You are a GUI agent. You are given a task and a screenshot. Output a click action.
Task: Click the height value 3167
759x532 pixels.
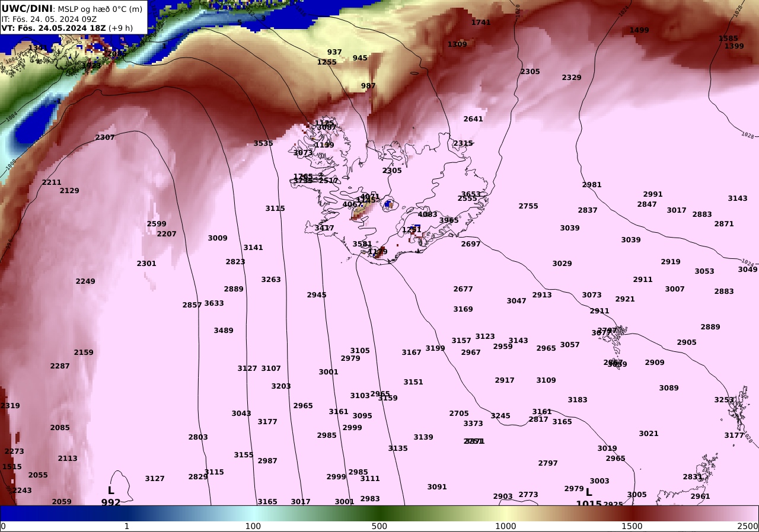point(412,352)
